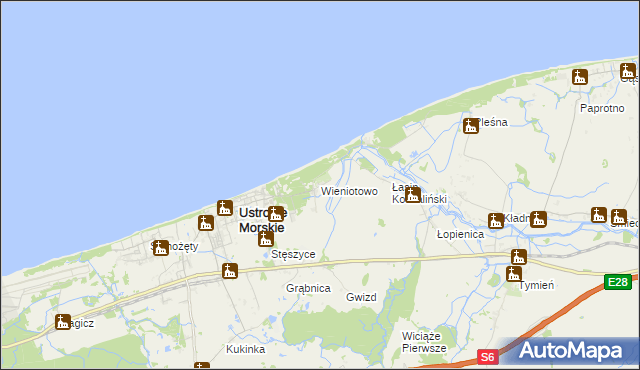Select church marker directly above Stęszyce label
This screenshot has height=370, width=640.
[x=266, y=239]
